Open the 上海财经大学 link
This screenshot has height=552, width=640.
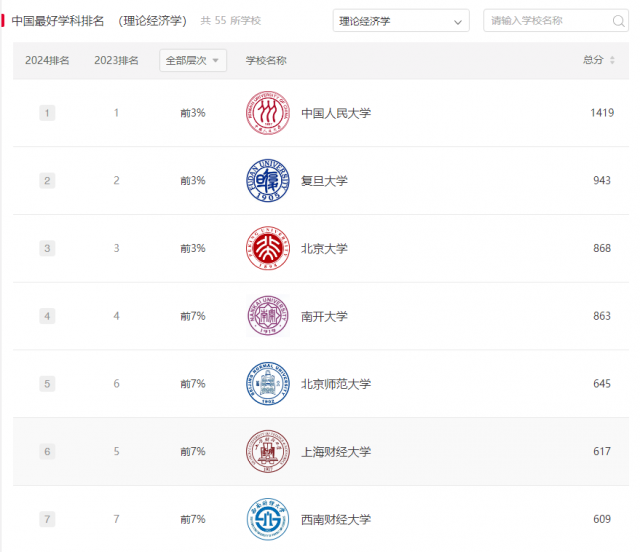336,452
